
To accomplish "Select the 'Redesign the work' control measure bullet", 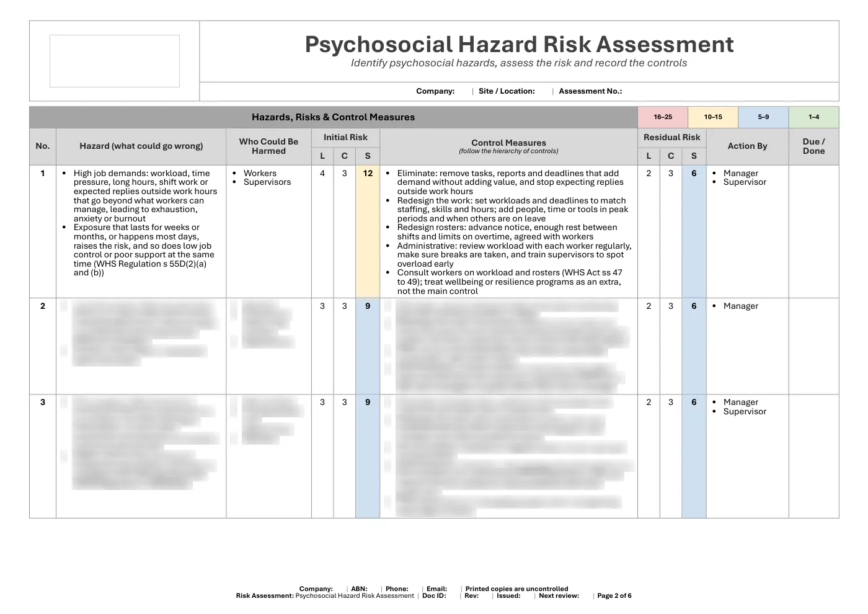I will [513, 210].
